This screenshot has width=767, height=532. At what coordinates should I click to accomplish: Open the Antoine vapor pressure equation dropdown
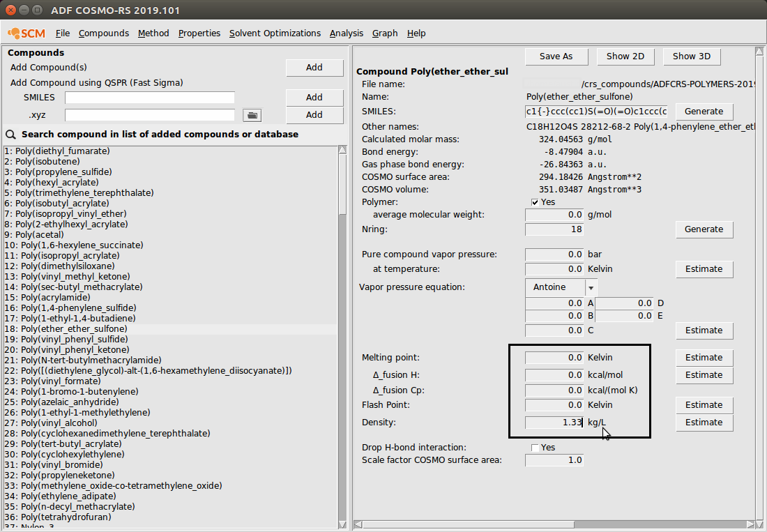coord(591,287)
